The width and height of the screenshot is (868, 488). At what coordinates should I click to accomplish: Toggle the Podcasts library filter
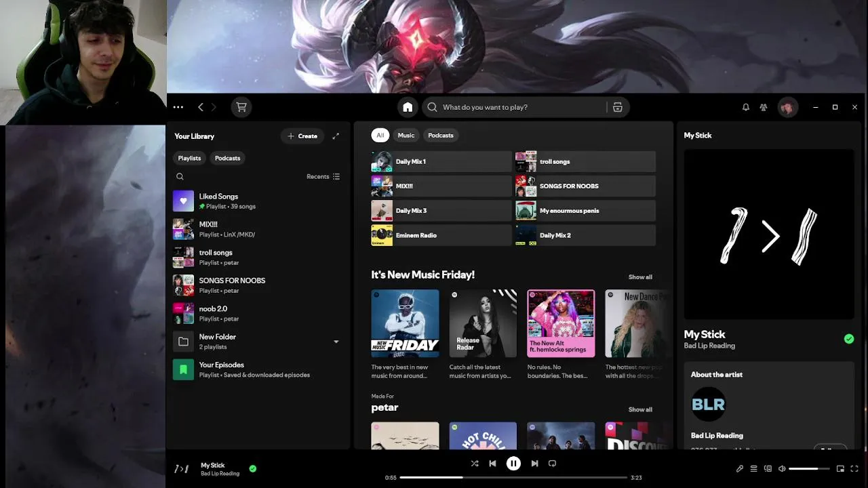coord(227,158)
